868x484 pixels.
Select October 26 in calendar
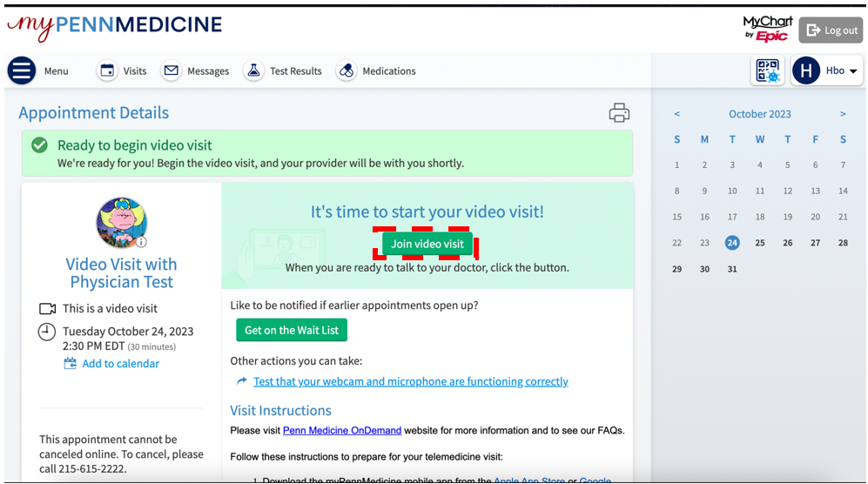pyautogui.click(x=787, y=243)
